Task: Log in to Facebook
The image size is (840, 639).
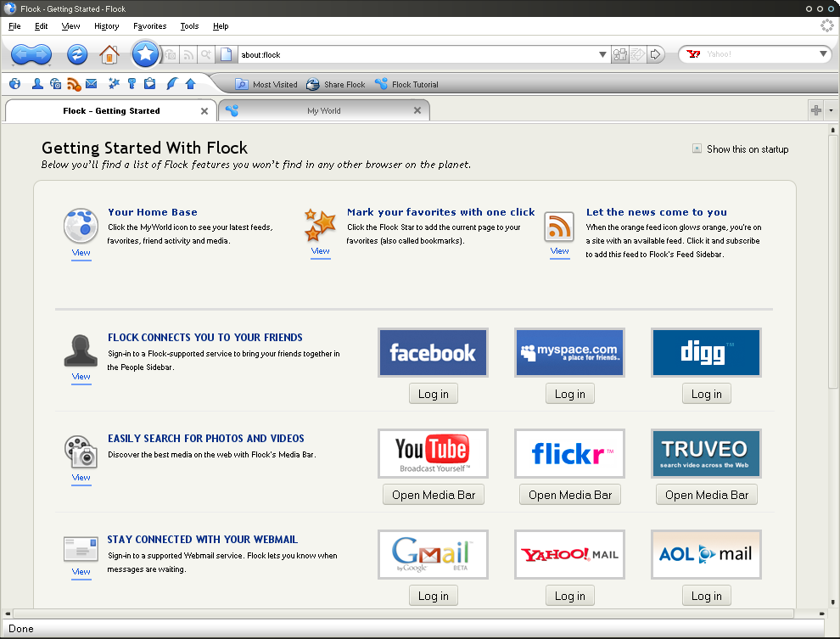Action: click(433, 394)
